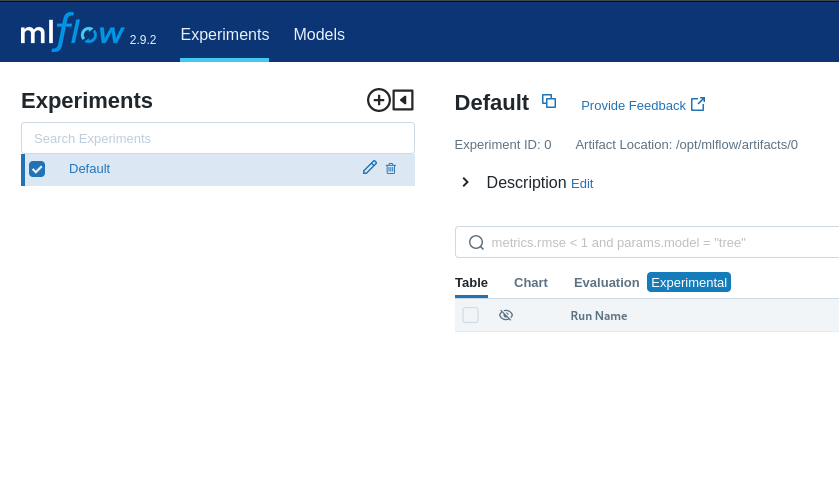Toggle the run visibility eye icon
Viewport: 839px width, 480px height.
[x=506, y=315]
